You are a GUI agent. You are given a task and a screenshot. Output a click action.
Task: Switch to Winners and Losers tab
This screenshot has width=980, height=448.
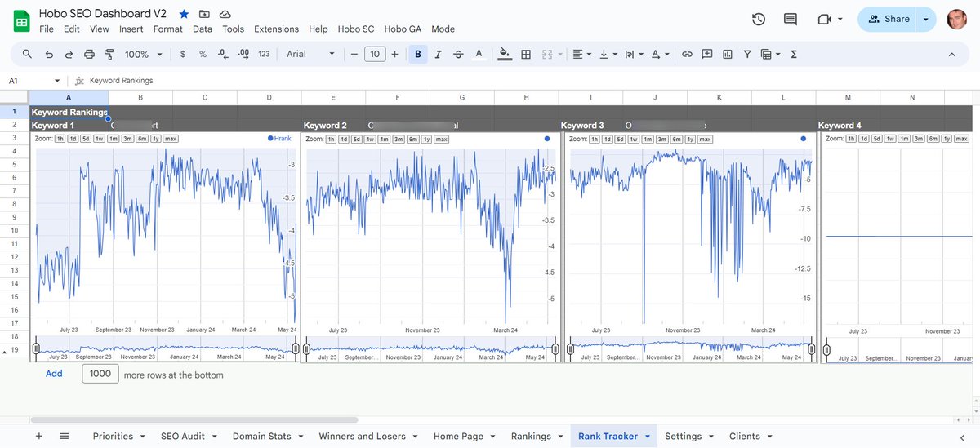coord(368,437)
